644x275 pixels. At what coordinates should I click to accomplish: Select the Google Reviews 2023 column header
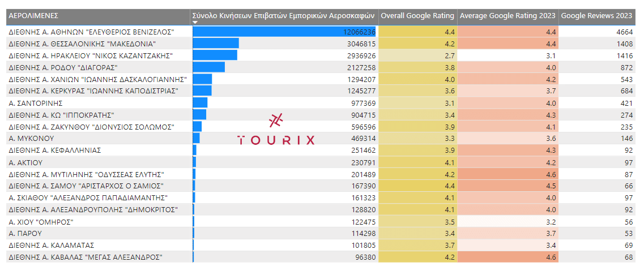pos(596,15)
